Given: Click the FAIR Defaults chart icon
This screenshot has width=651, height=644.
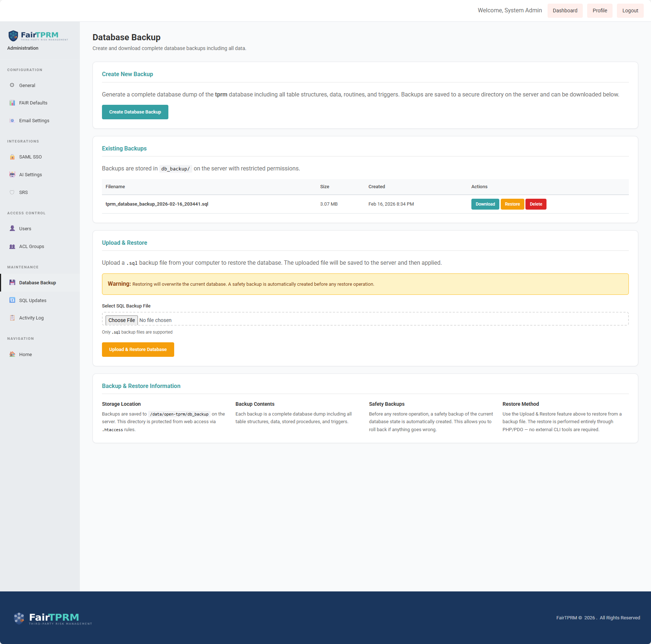Looking at the screenshot, I should (12, 103).
